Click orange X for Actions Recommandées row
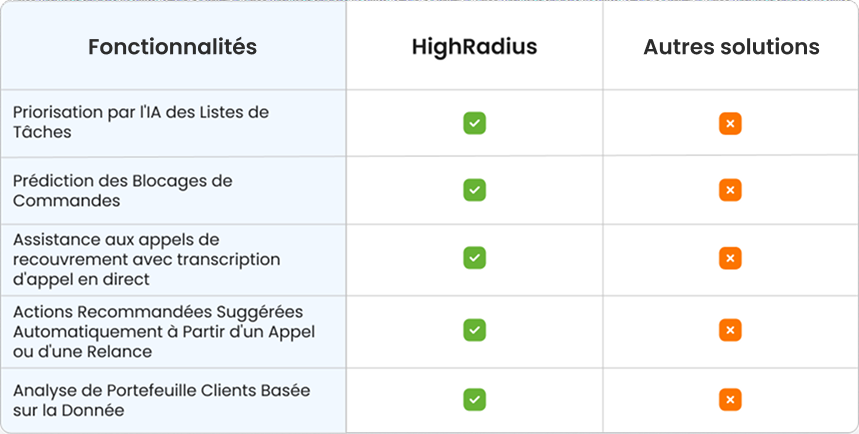Image resolution: width=859 pixels, height=434 pixels. coord(730,330)
